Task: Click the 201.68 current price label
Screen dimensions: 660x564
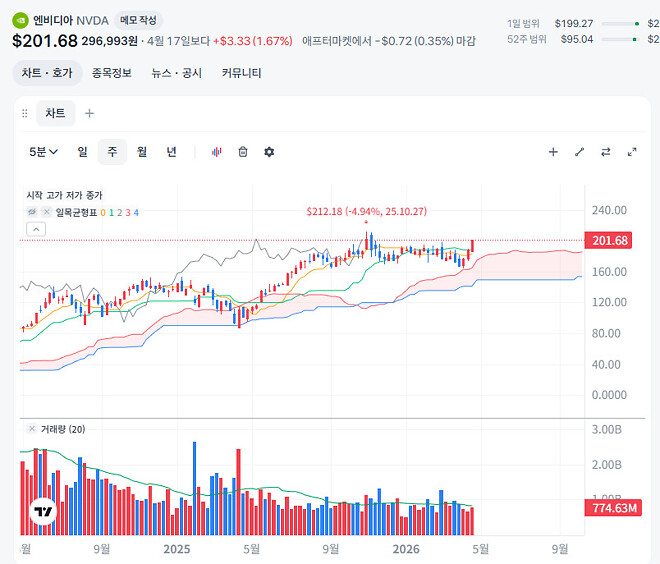Action: pyautogui.click(x=608, y=240)
